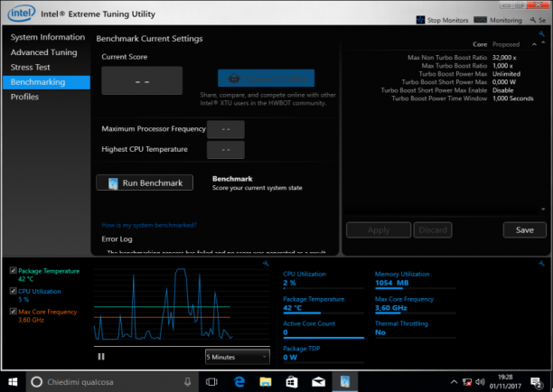Open Advanced Tuning section
This screenshot has width=553, height=392.
tap(43, 52)
